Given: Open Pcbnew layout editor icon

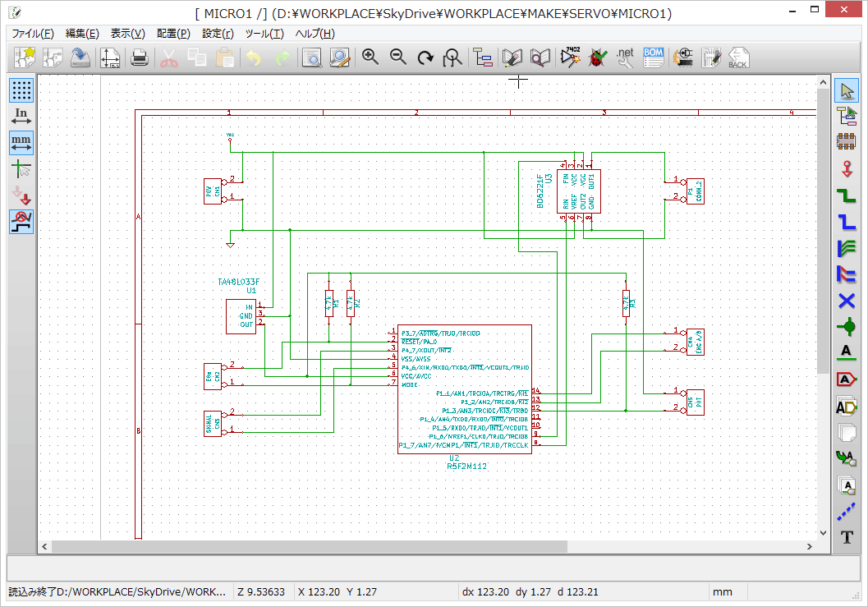Looking at the screenshot, I should click(711, 57).
